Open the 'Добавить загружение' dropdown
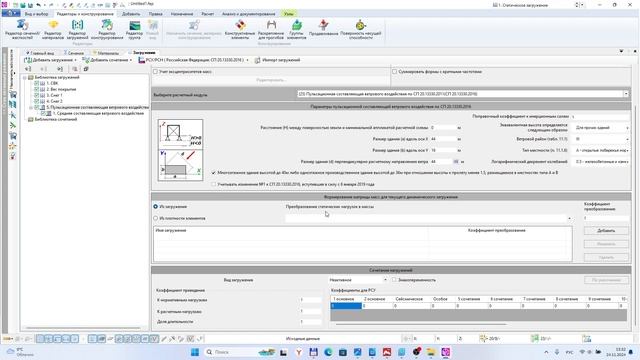The height and width of the screenshot is (360, 640). click(76, 60)
